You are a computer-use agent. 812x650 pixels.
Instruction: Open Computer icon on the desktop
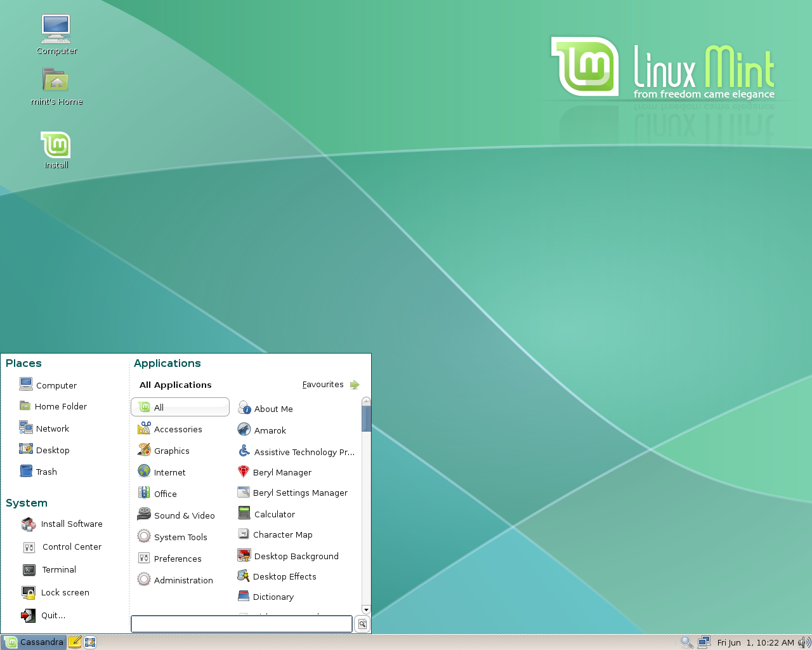[x=56, y=35]
